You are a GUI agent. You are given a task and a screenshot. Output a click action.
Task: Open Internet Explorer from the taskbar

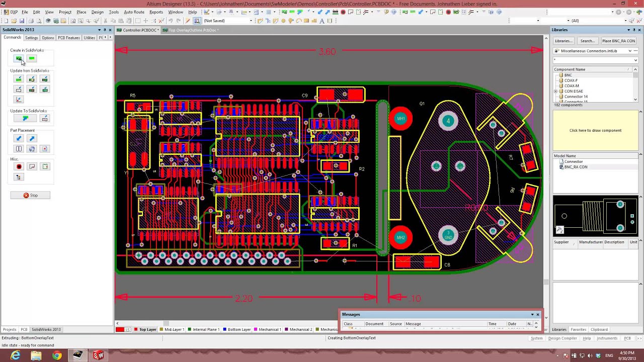[16, 355]
